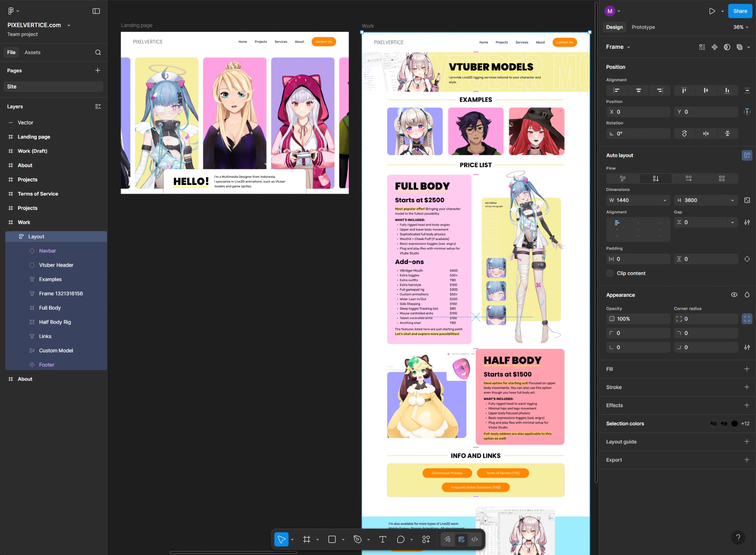Toggle appearance visibility eye icon
This screenshot has width=756, height=555.
point(734,295)
